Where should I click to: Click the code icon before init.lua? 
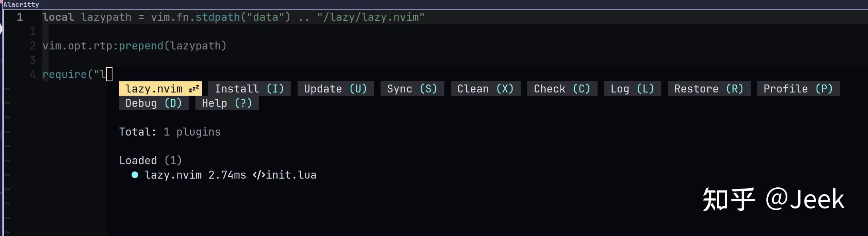259,175
